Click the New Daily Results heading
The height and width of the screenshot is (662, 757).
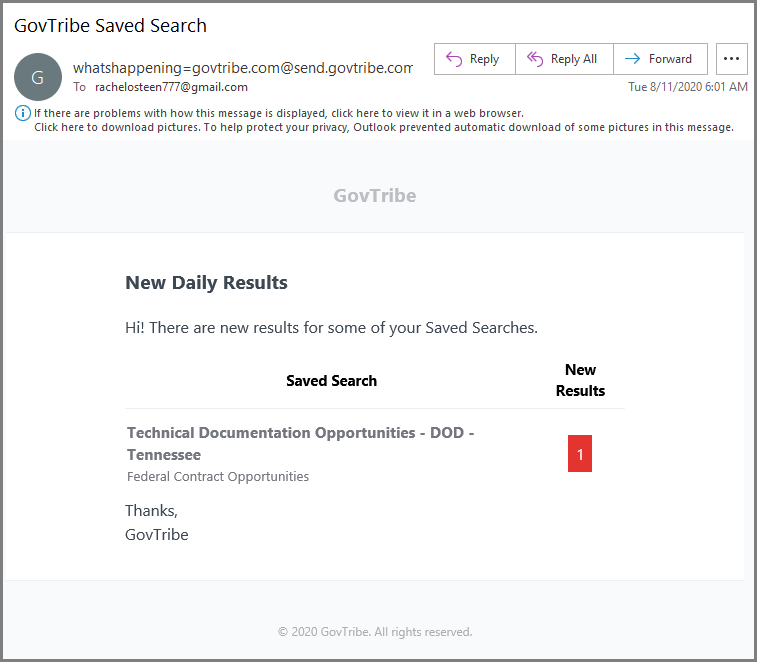click(x=206, y=282)
